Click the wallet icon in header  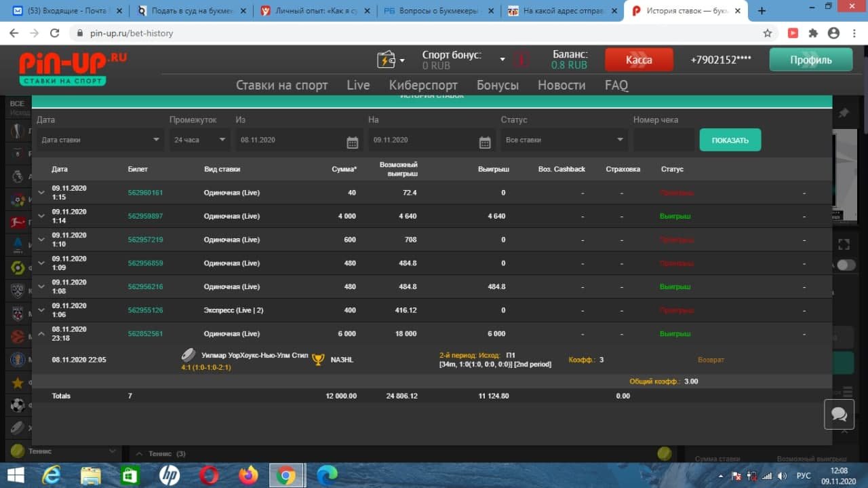[386, 60]
